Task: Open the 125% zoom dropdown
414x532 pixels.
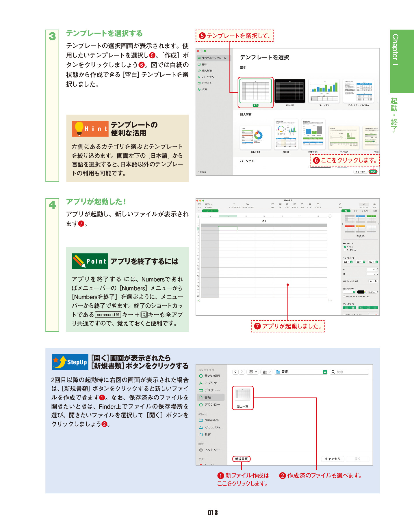Action: (208, 204)
